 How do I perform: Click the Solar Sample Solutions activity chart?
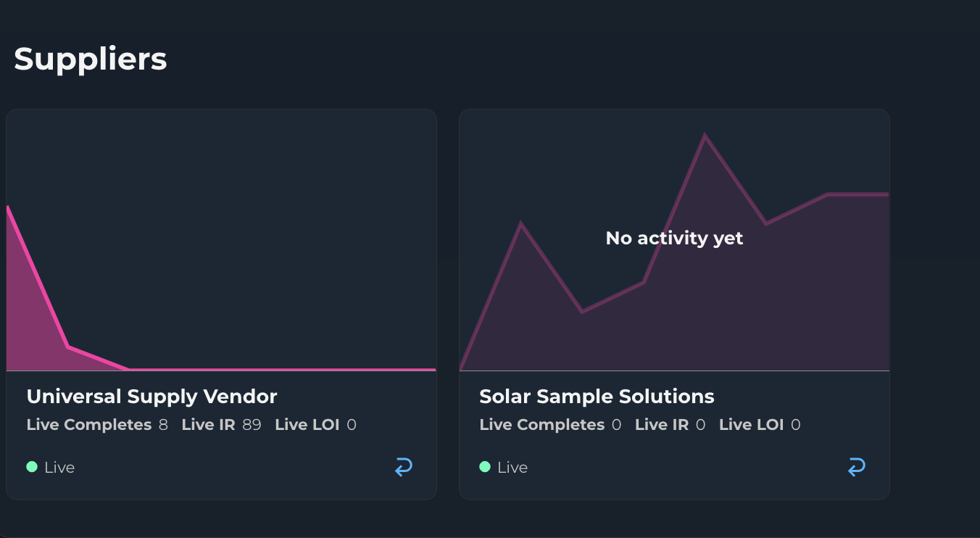pos(674,240)
